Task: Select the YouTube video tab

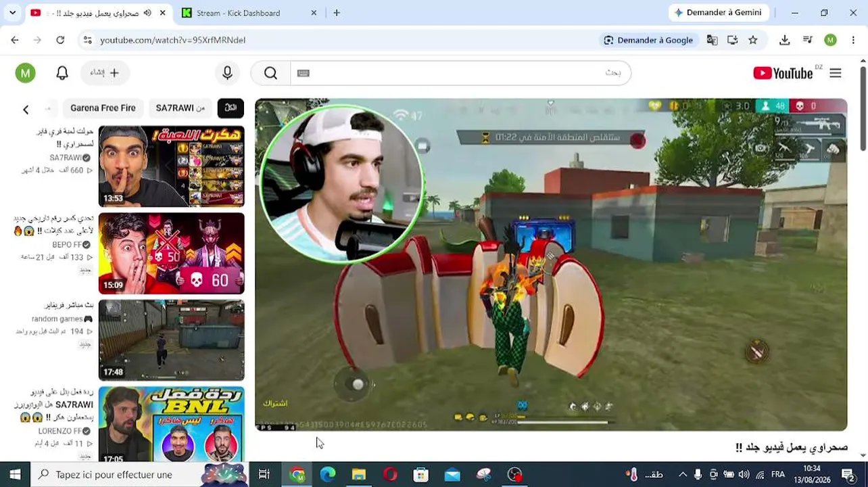Action: 99,13
